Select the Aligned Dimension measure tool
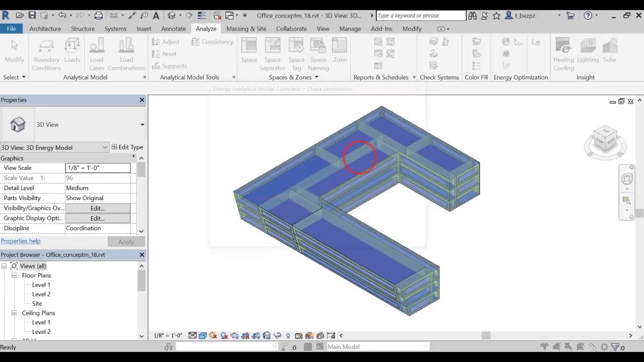This screenshot has height=362, width=644. [x=132, y=16]
